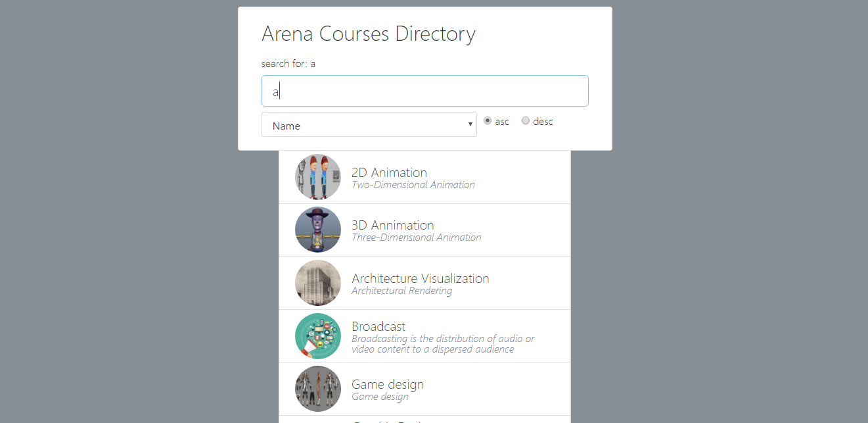Viewport: 868px width, 423px height.
Task: Select the asc sort order radio button
Action: [488, 121]
